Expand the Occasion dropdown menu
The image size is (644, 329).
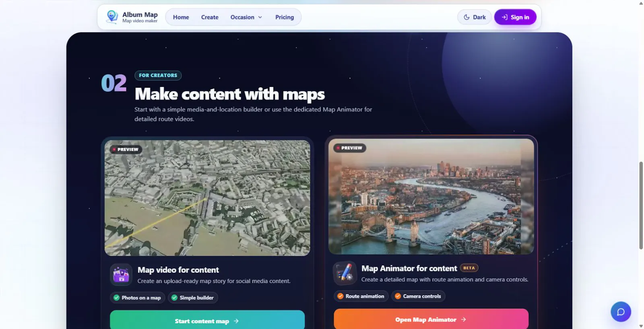pyautogui.click(x=246, y=17)
